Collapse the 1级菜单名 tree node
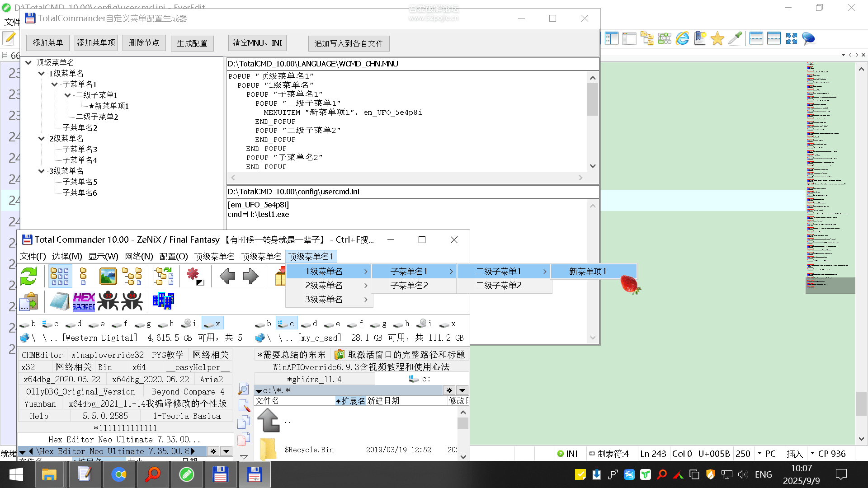The image size is (868, 488). pyautogui.click(x=42, y=73)
